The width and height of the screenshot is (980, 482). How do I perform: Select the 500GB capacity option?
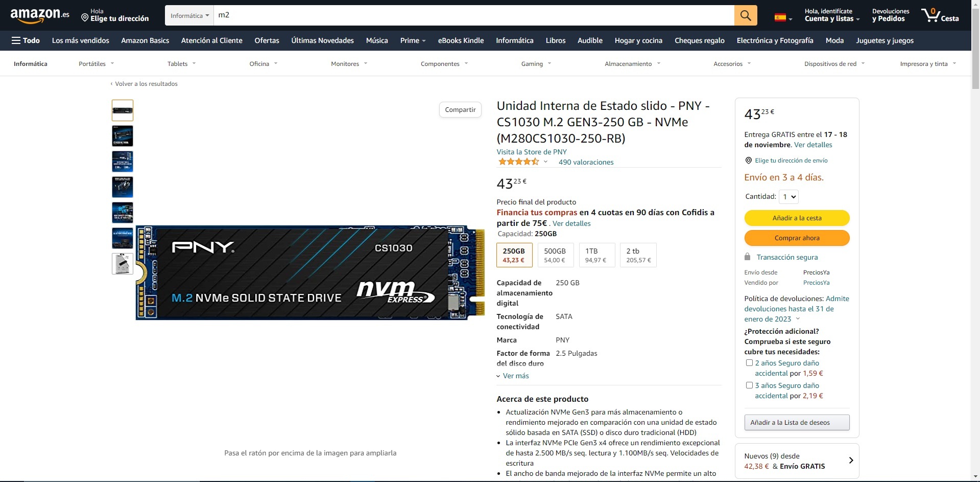click(x=555, y=255)
